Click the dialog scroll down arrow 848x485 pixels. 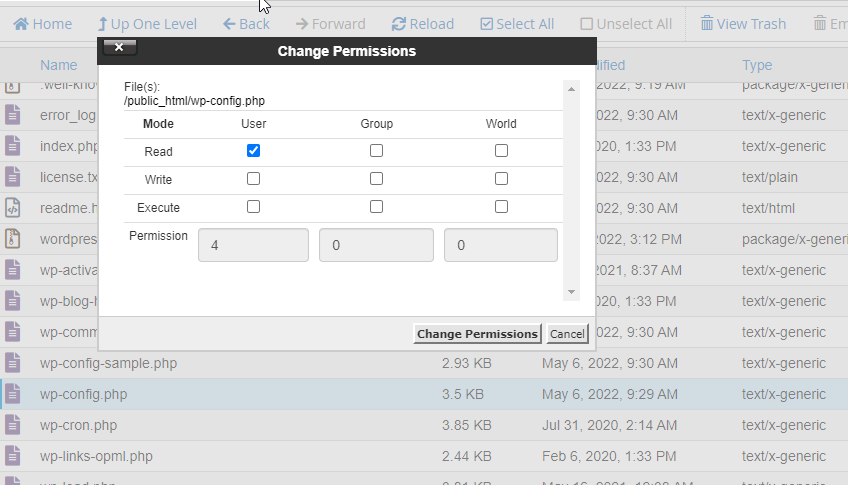[571, 292]
